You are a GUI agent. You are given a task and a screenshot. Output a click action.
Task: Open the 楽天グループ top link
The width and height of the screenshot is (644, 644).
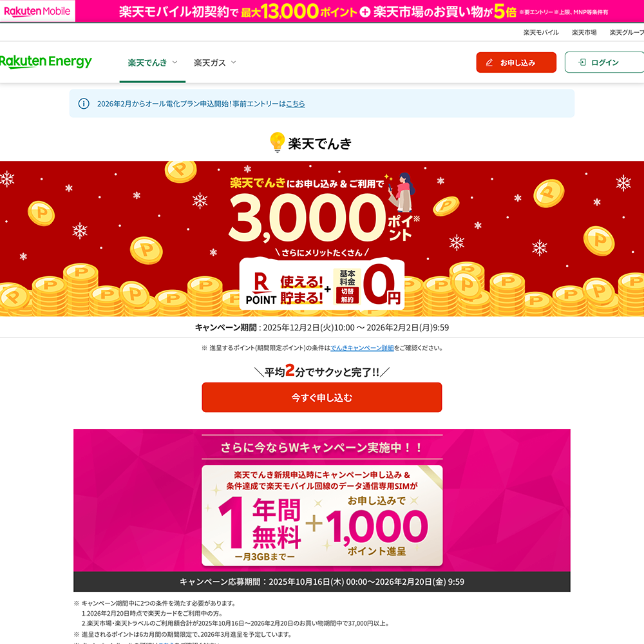[627, 32]
